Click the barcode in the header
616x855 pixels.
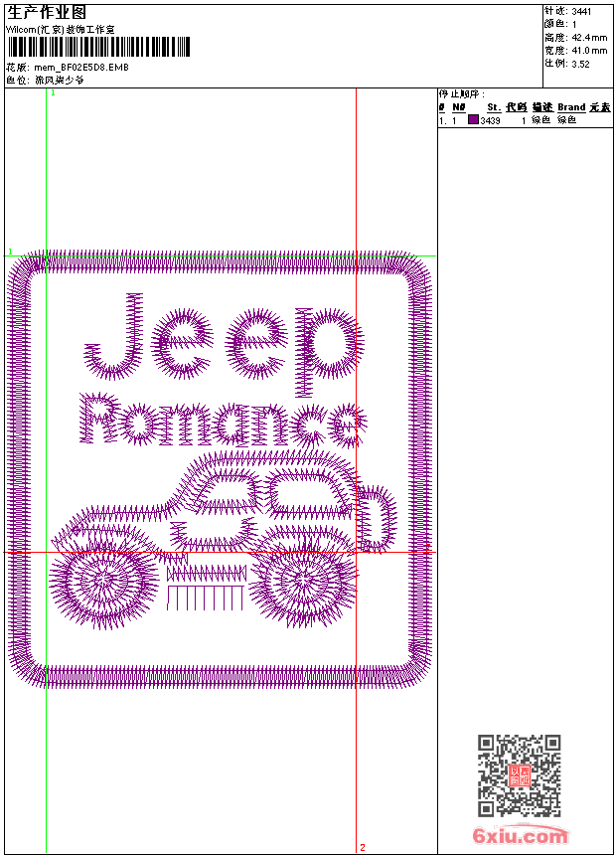click(97, 47)
